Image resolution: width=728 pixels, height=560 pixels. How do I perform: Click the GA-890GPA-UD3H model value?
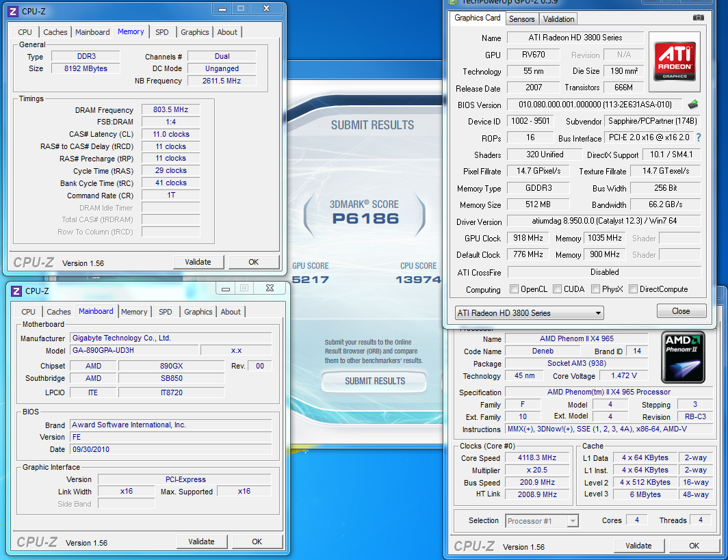pos(135,350)
